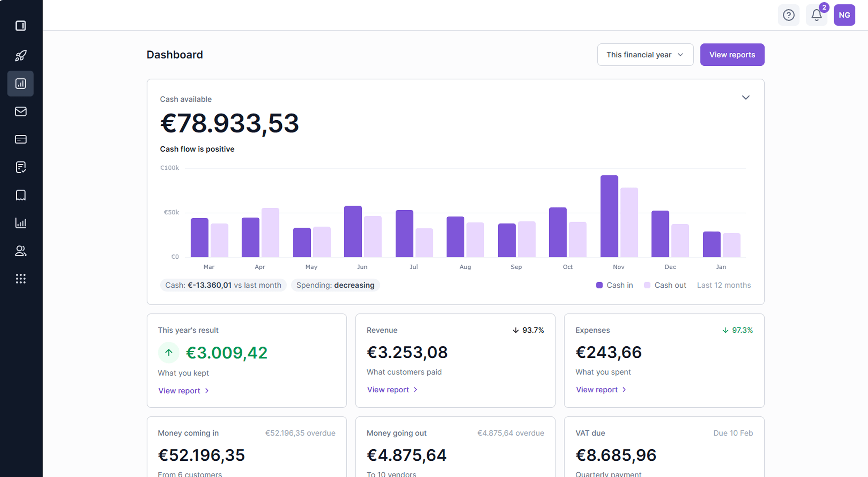Toggle the Cash in chart legend
868x477 pixels.
click(614, 285)
